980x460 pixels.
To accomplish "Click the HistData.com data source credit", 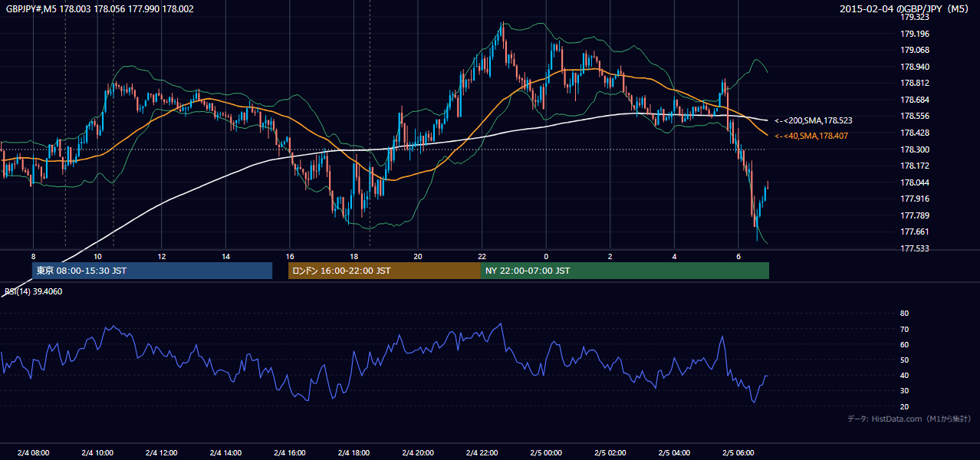I will click(909, 419).
